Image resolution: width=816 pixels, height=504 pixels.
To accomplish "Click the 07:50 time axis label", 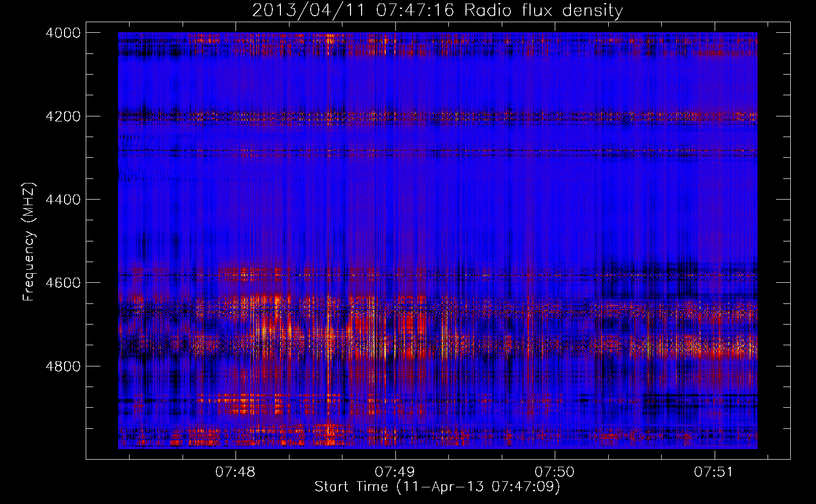I will (x=554, y=472).
